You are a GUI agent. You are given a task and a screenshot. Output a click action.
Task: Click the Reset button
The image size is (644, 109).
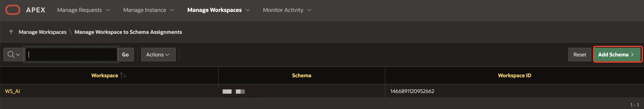pyautogui.click(x=580, y=54)
